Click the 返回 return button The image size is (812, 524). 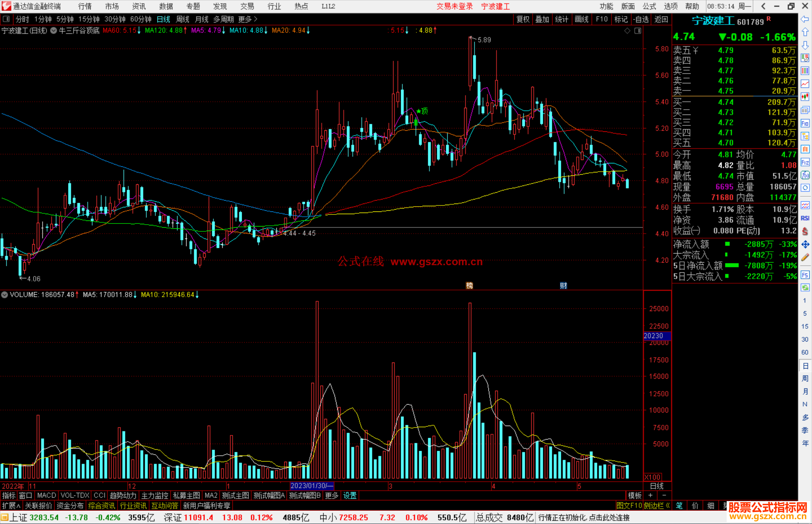point(661,19)
